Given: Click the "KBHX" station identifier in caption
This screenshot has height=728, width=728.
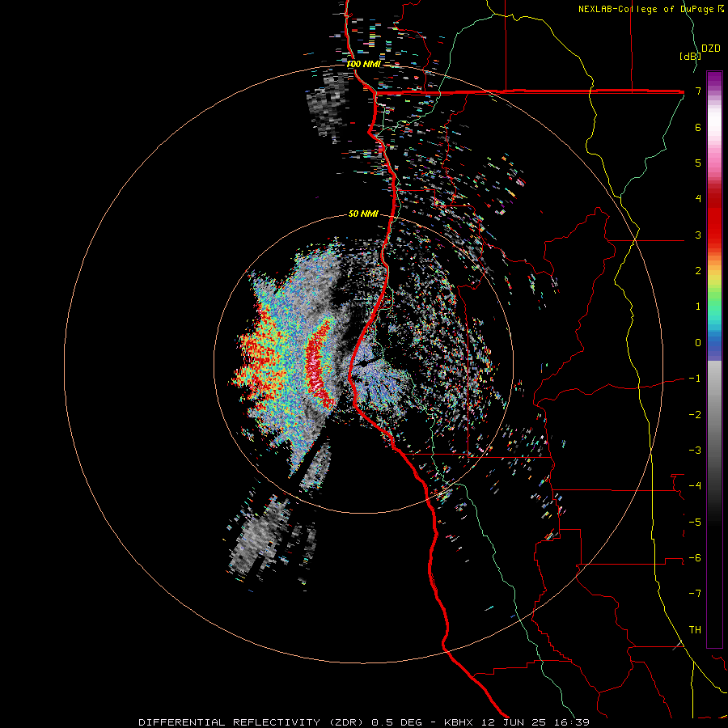Looking at the screenshot, I should pyautogui.click(x=458, y=722).
